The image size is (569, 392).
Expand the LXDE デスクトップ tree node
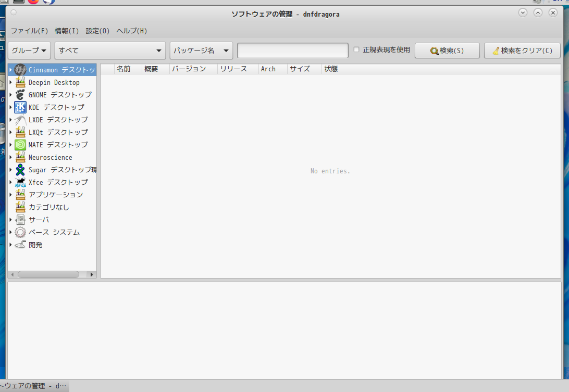[10, 120]
